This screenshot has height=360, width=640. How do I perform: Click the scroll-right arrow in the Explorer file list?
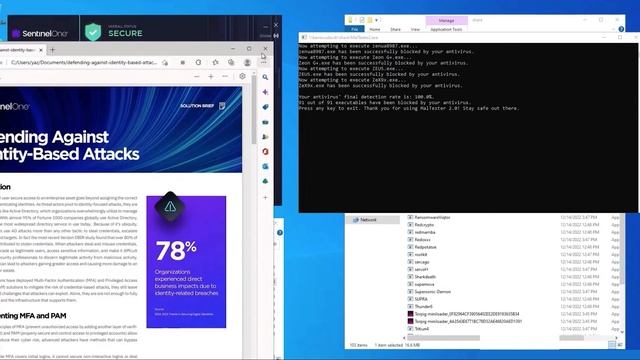click(x=617, y=338)
